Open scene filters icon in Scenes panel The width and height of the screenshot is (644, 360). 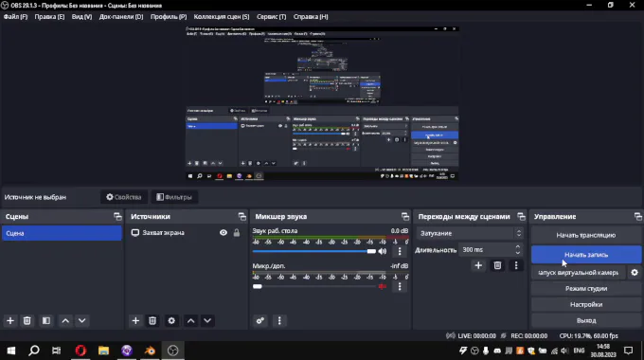(46, 321)
